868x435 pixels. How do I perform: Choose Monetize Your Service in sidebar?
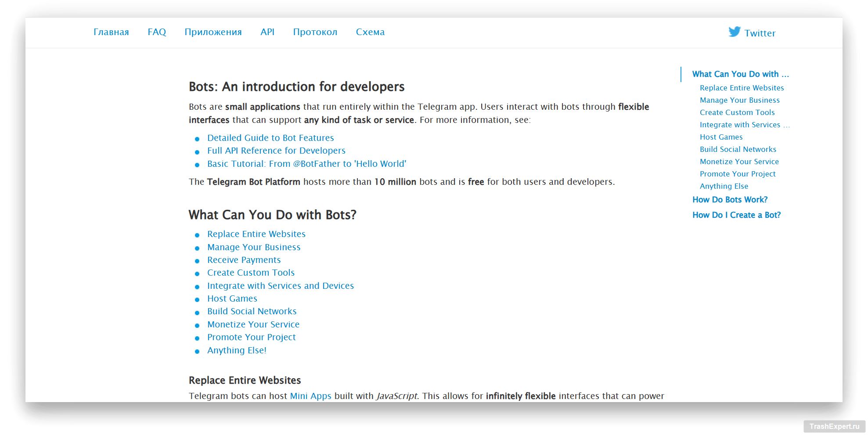[x=739, y=162]
